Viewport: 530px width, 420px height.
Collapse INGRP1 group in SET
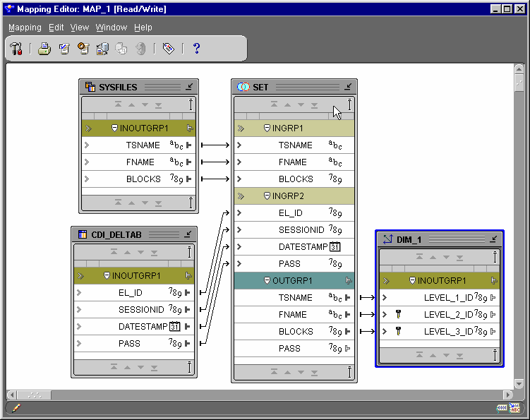point(267,128)
